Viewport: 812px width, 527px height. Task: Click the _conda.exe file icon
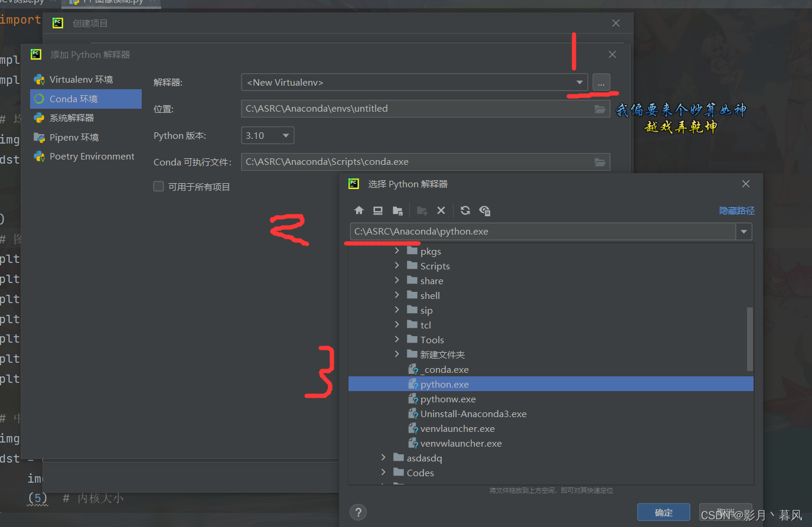413,369
